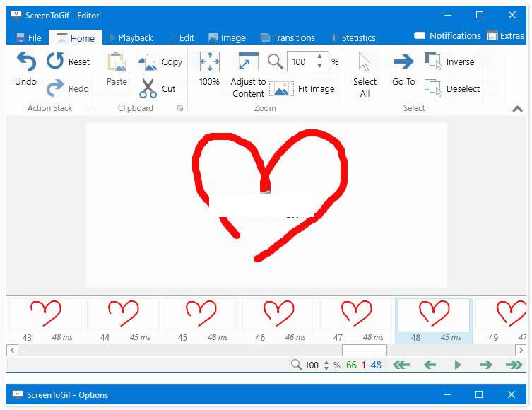Expand the Clipboard group launcher
Viewport: 532px width, 410px height.
180,109
